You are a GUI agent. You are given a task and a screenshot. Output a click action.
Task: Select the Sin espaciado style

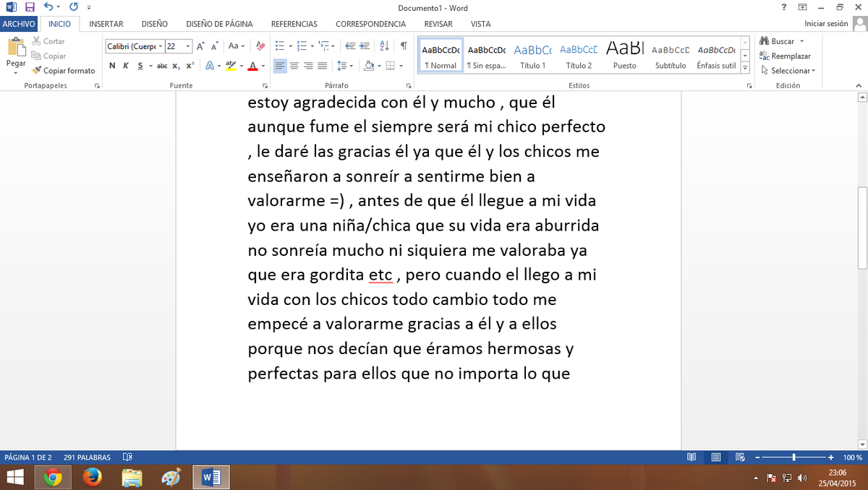click(487, 56)
